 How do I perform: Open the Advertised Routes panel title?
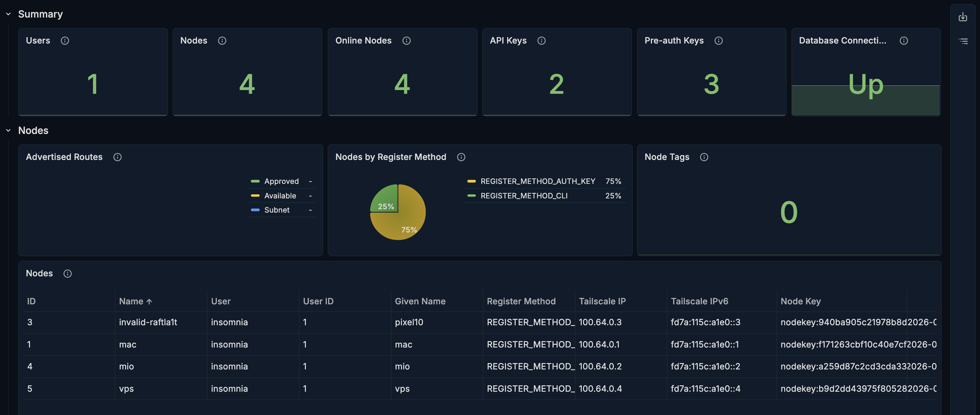coord(64,157)
